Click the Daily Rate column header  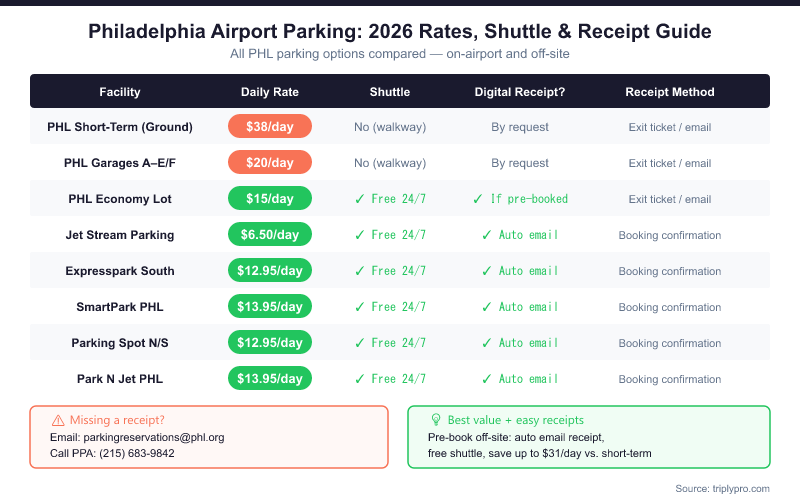point(270,92)
